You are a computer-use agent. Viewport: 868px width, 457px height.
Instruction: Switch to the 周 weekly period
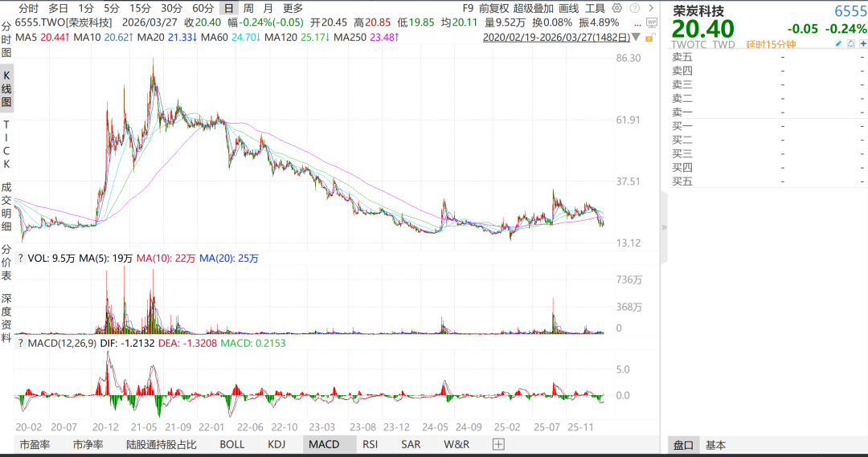248,8
